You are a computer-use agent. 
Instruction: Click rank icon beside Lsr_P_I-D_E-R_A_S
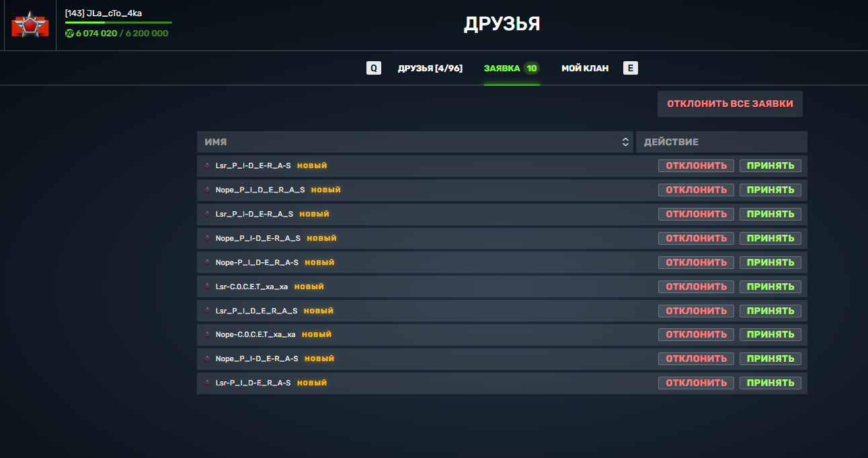pyautogui.click(x=208, y=214)
